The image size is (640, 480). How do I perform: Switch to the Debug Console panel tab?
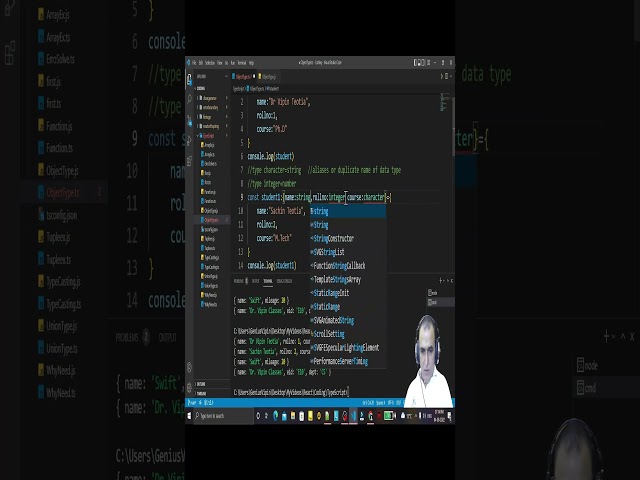pyautogui.click(x=284, y=281)
